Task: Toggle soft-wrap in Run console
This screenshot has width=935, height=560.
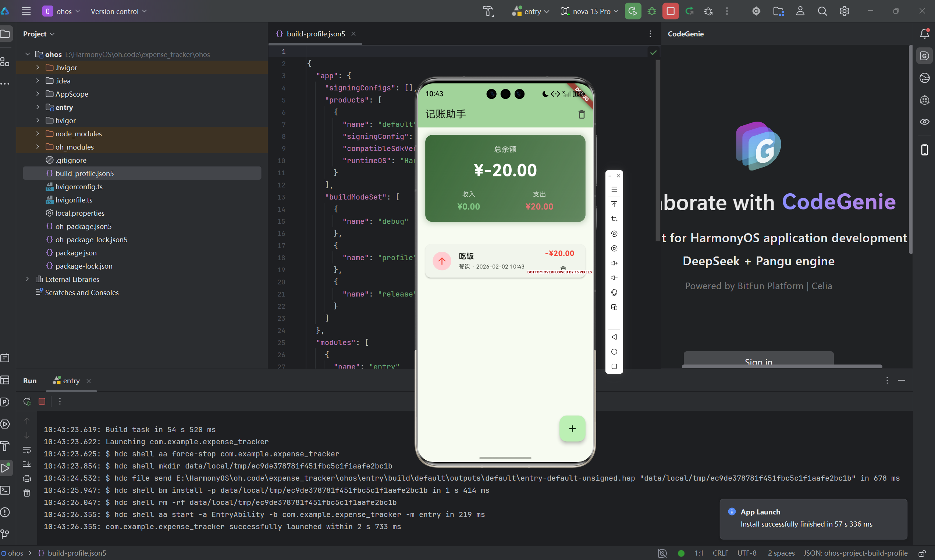Action: [x=27, y=450]
